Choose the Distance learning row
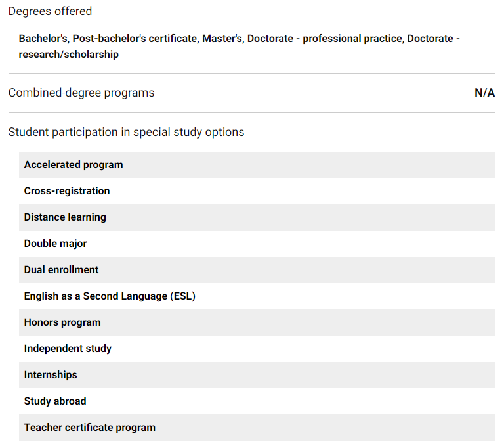The image size is (504, 444). pyautogui.click(x=65, y=217)
